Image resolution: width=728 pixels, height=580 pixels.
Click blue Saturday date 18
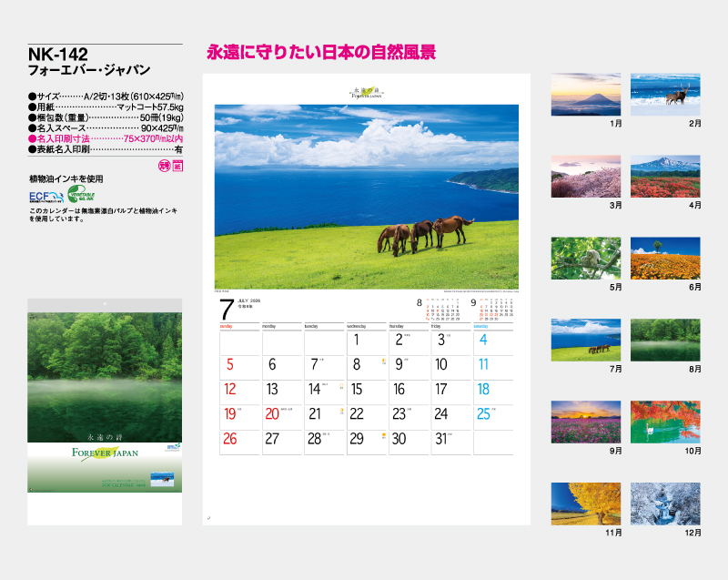point(483,389)
